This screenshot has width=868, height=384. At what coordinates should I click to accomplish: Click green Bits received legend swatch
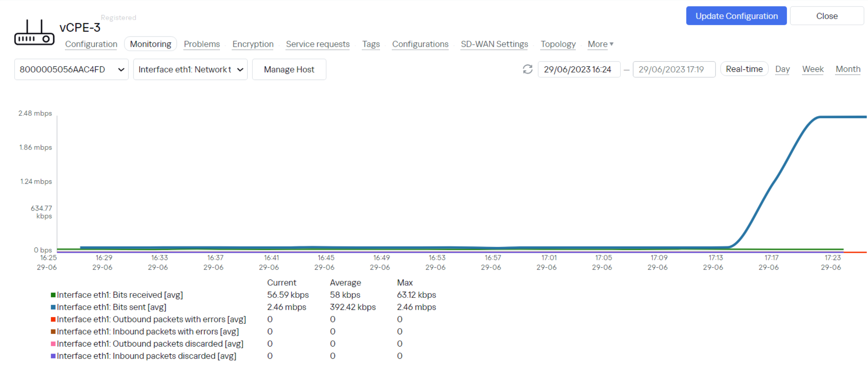click(53, 295)
